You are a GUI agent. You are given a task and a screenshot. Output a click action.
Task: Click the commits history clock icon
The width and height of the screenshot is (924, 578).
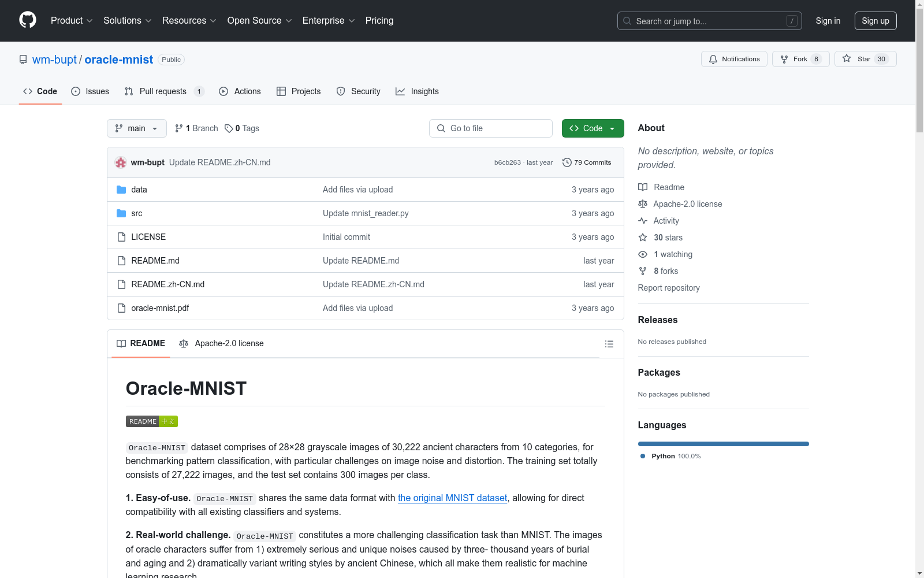567,162
